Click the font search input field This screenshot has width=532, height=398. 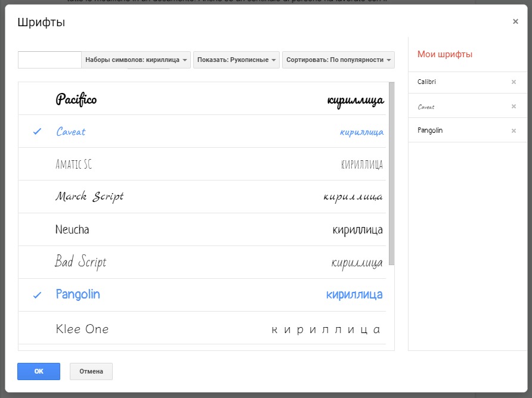[x=50, y=60]
